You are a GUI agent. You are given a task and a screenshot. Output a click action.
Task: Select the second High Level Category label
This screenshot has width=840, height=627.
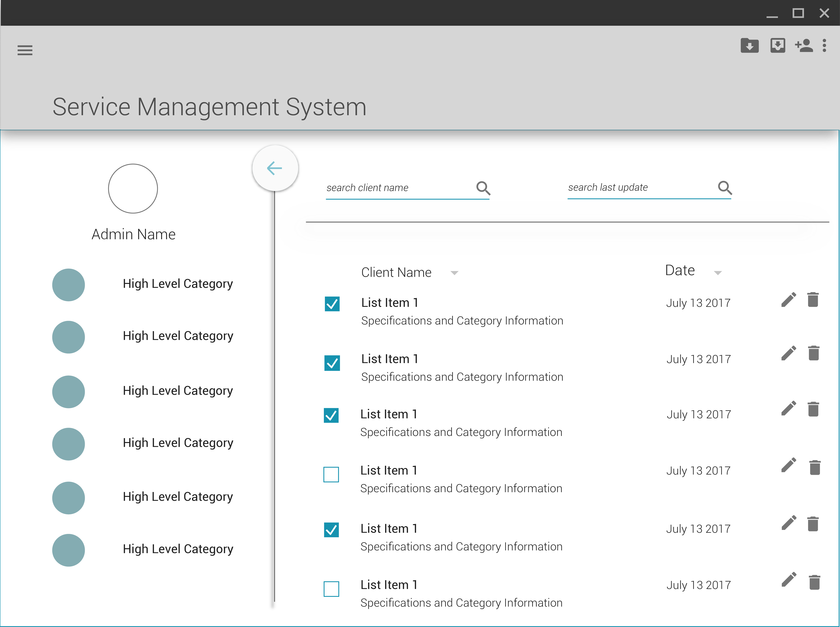178,336
